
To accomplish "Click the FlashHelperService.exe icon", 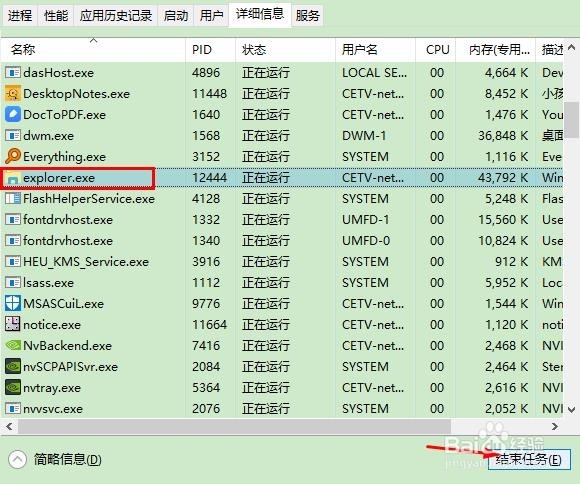I will pyautogui.click(x=13, y=199).
